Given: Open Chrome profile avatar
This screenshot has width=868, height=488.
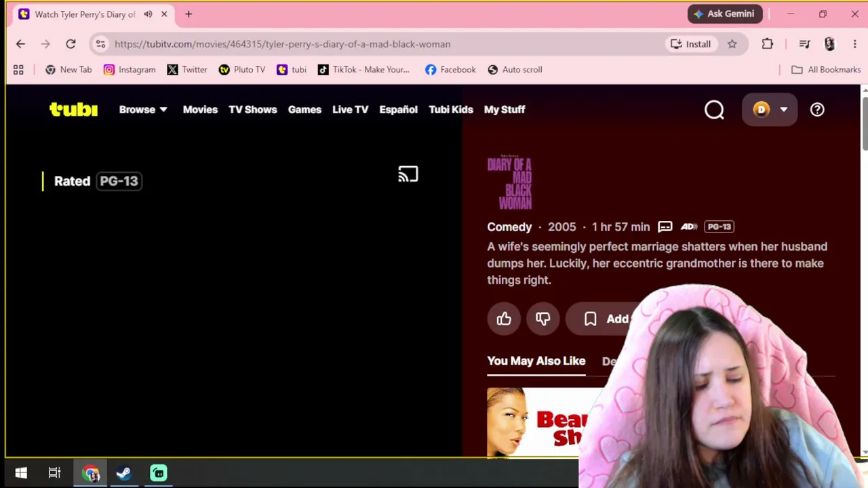Looking at the screenshot, I should (x=829, y=44).
